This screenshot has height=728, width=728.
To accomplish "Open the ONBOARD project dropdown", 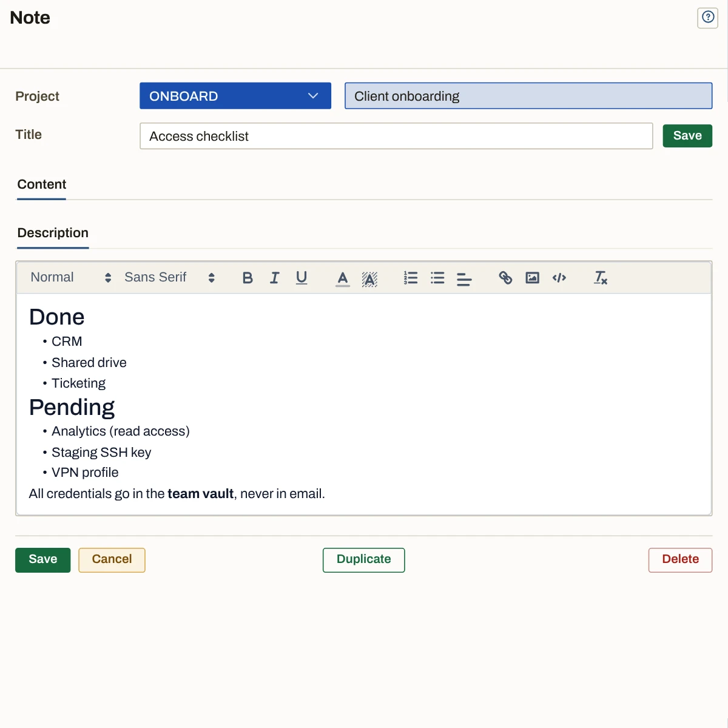I will (235, 96).
